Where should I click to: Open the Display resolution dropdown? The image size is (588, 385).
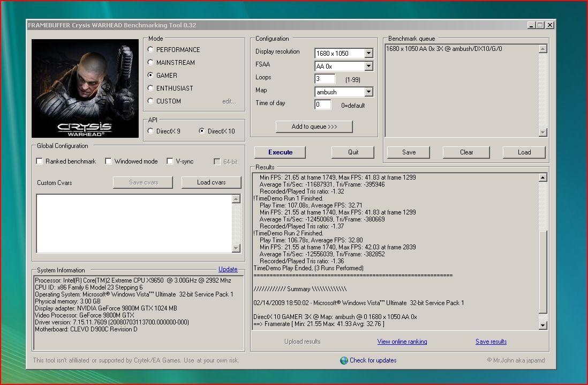click(x=368, y=53)
